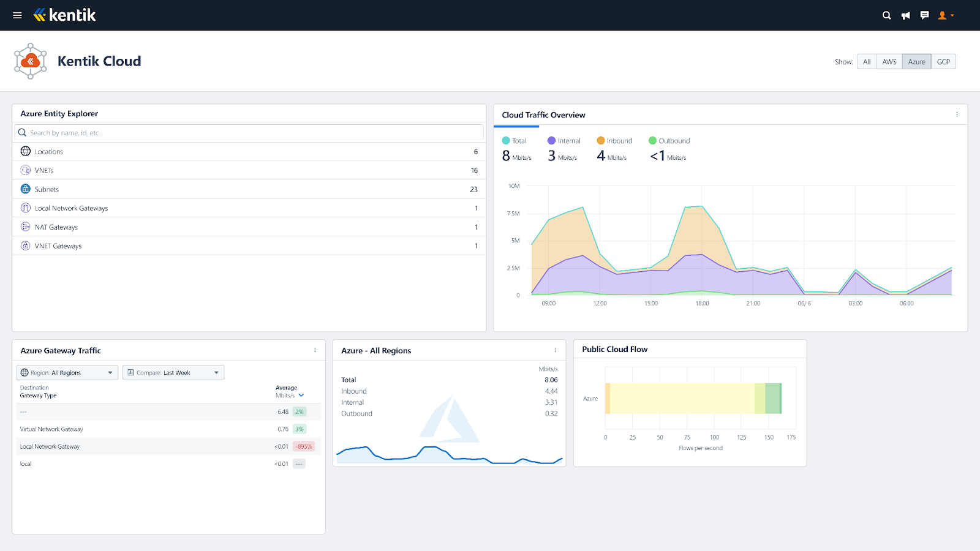Click the entity search field

[249, 133]
